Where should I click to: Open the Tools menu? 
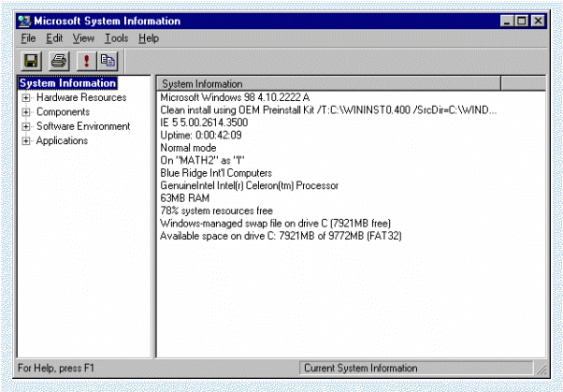116,38
